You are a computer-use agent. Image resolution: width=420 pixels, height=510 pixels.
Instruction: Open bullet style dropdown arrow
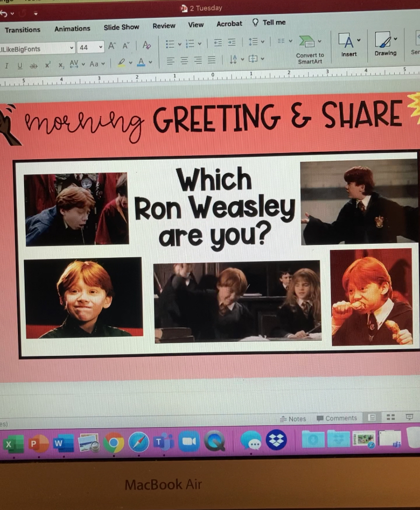(x=179, y=44)
